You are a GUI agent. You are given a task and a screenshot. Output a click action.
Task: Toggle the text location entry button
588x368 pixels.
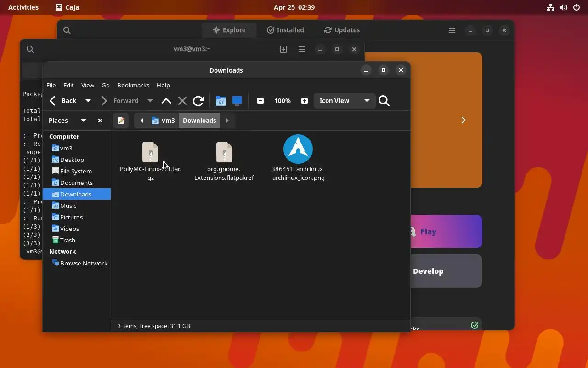(121, 121)
